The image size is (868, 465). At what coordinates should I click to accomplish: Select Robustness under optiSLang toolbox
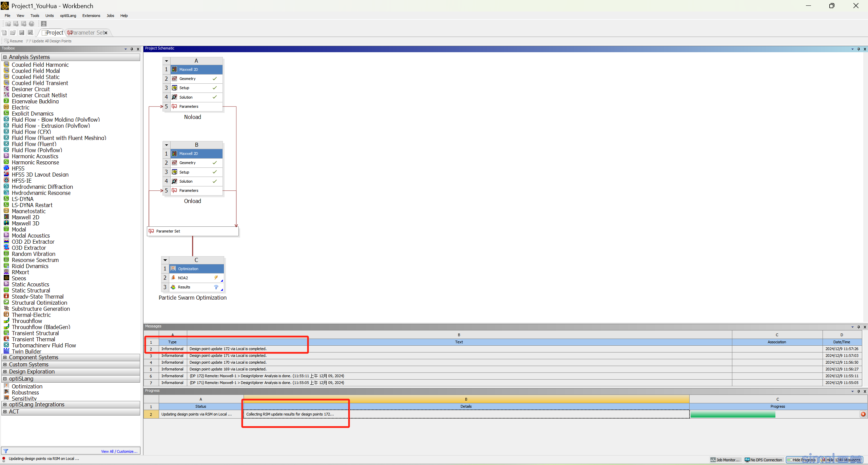(25, 392)
